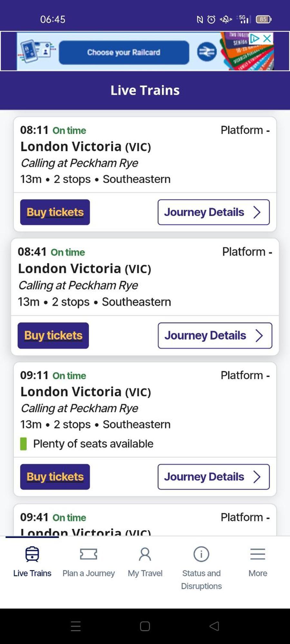Close the Railcard ad with X icon
The image size is (290, 644).
pos(267,39)
